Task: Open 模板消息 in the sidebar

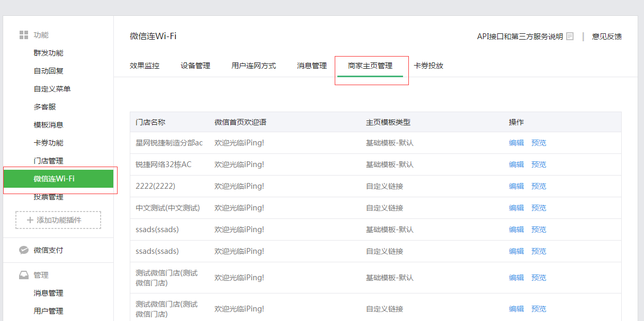Action: [49, 125]
